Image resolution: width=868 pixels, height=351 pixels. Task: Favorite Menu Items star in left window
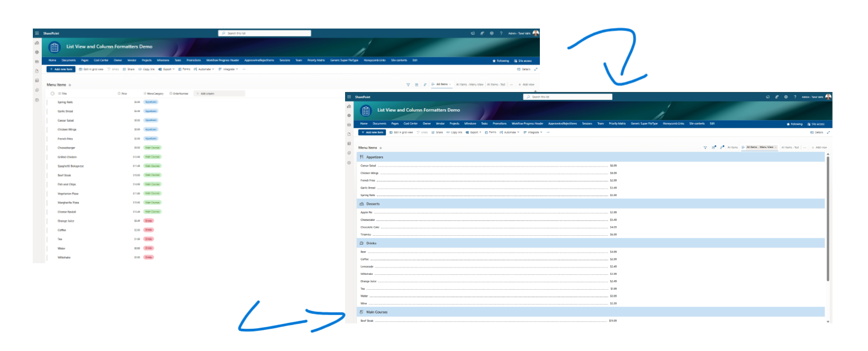pos(70,85)
